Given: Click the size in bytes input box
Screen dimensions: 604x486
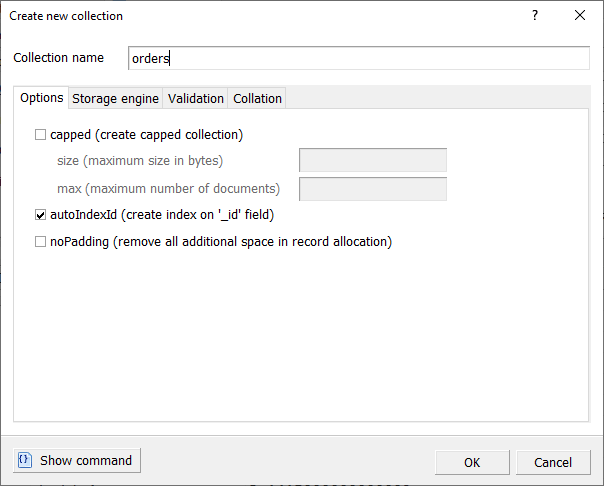Looking at the screenshot, I should pos(373,161).
